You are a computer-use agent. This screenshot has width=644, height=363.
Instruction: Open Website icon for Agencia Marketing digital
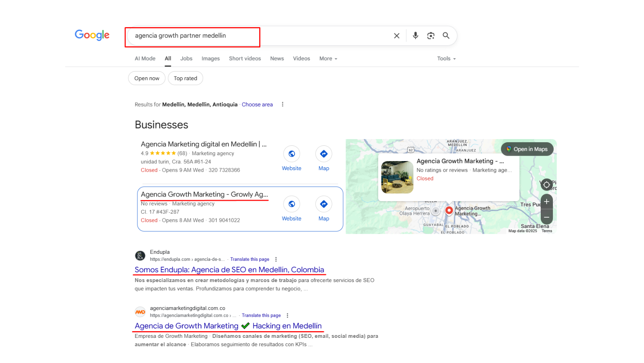292,154
